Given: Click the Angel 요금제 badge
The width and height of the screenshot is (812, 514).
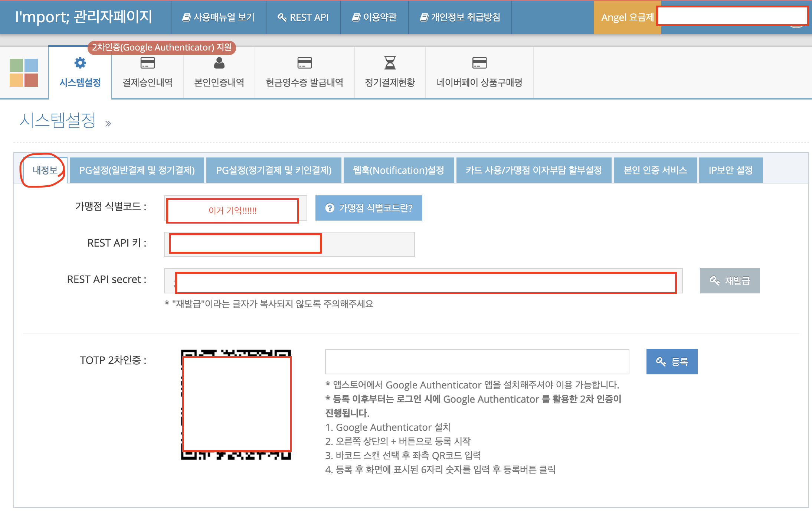Looking at the screenshot, I should 627,17.
